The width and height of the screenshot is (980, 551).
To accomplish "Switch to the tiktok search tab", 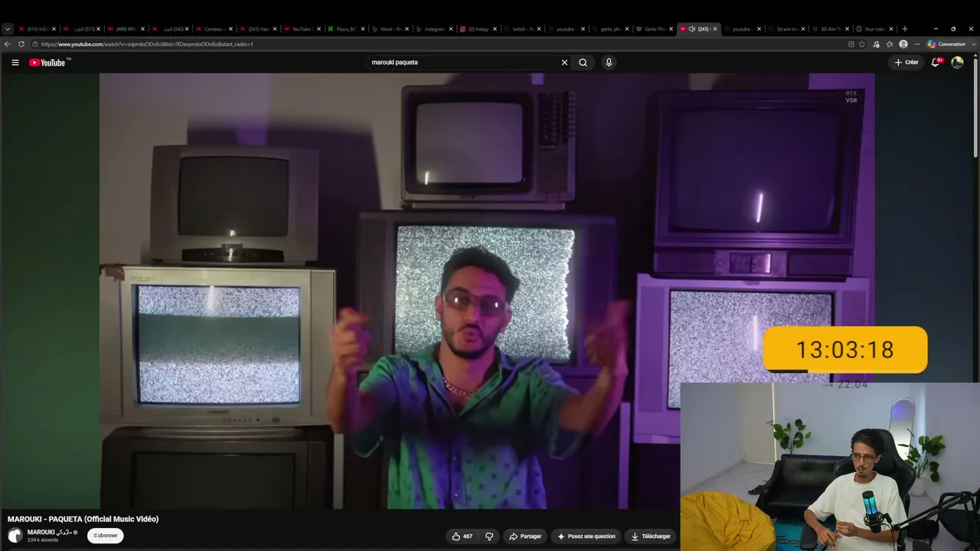I will point(391,29).
